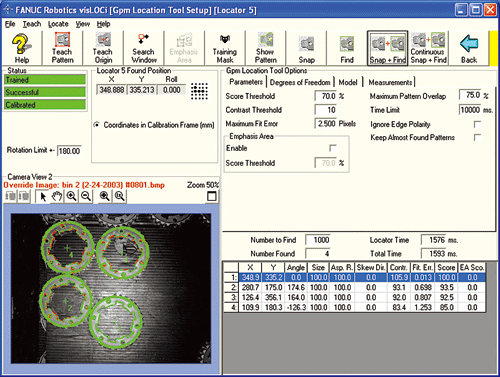Open the Search Window tool
This screenshot has width=500, height=377.
[x=144, y=48]
